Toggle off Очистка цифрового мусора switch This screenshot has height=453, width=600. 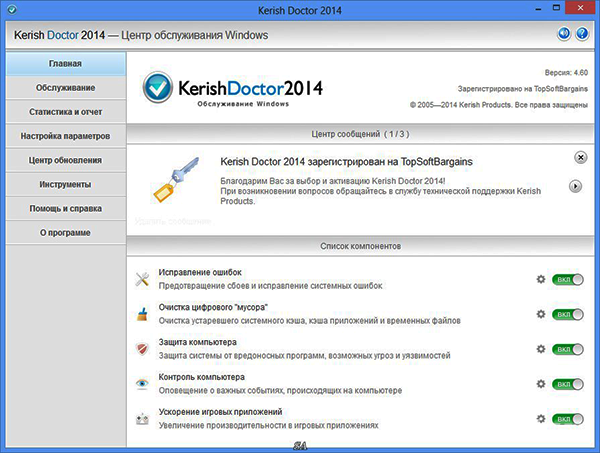pos(567,314)
